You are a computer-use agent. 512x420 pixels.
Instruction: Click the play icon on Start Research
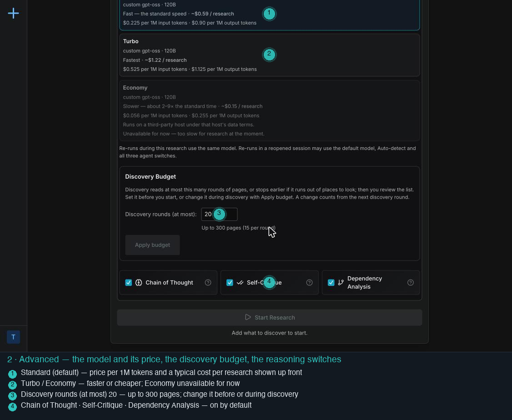point(248,317)
